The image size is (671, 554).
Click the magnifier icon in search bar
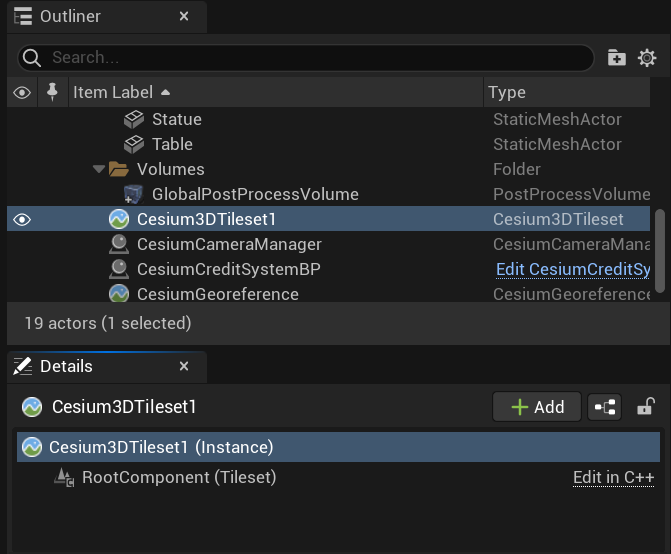32,57
